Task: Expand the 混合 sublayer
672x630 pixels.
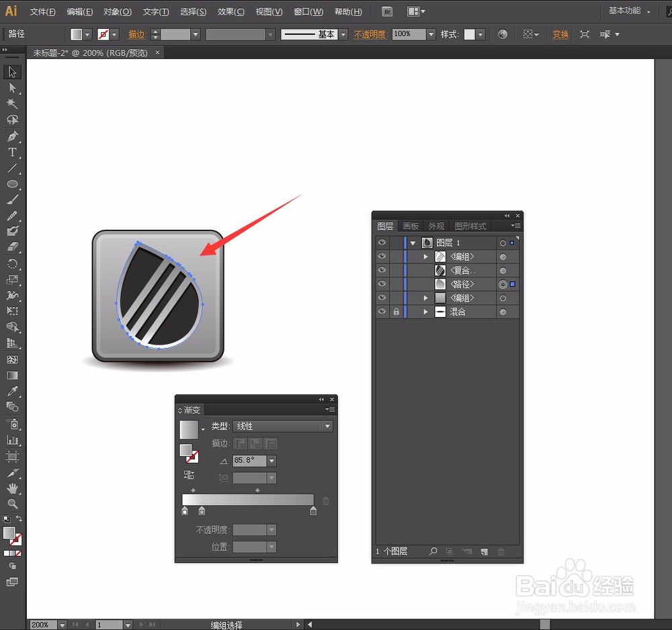Action: tap(425, 312)
